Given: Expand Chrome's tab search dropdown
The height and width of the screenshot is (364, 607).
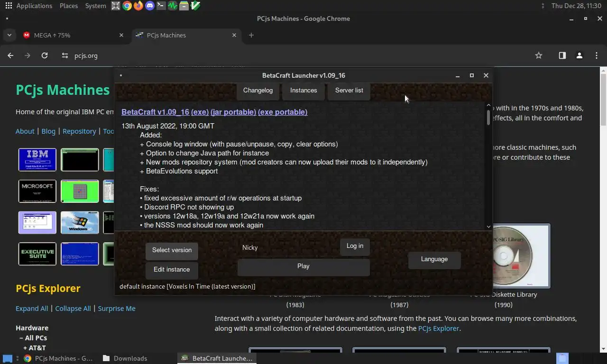Looking at the screenshot, I should tap(9, 35).
